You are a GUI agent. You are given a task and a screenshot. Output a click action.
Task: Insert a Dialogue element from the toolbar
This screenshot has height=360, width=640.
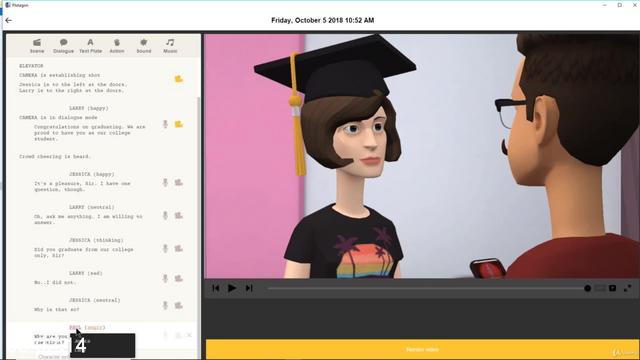[x=63, y=45]
